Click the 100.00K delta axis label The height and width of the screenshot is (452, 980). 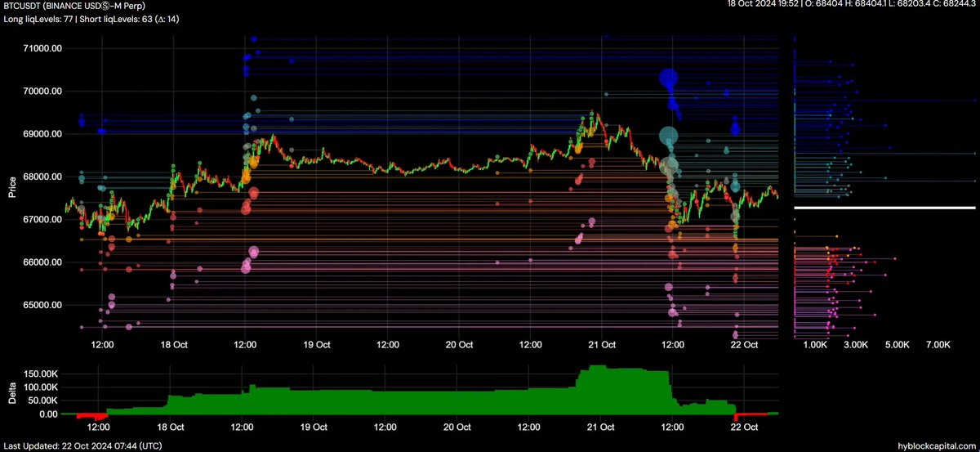point(40,387)
